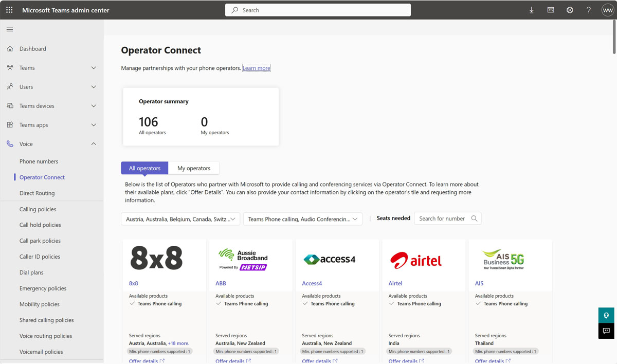Image resolution: width=617 pixels, height=364 pixels.
Task: Click ABB Offer details external-link icon
Action: click(248, 361)
